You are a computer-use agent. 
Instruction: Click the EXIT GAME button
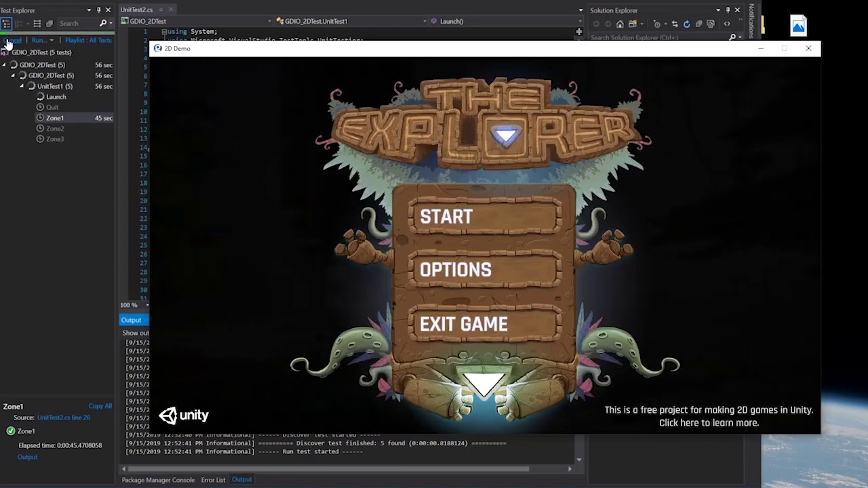click(x=486, y=324)
